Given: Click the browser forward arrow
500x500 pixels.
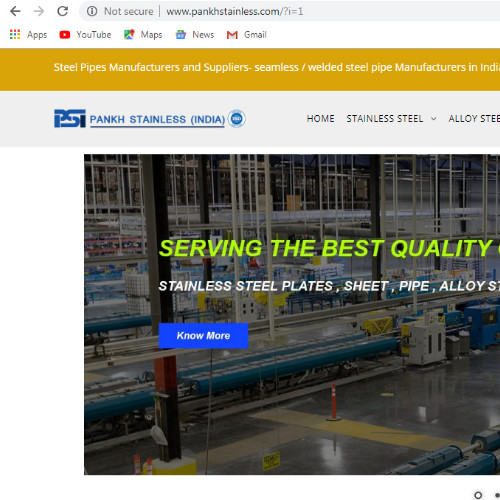Looking at the screenshot, I should pos(39,11).
